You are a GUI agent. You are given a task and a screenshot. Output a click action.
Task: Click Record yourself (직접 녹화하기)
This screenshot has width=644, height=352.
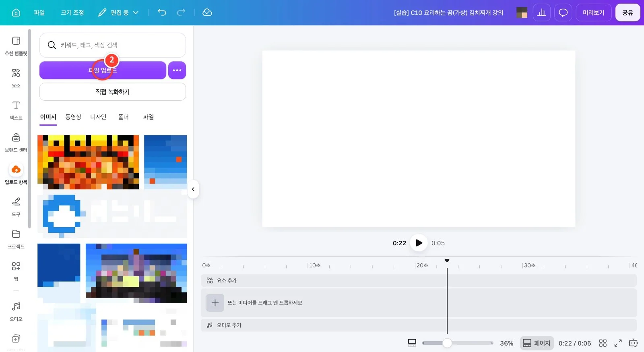pyautogui.click(x=113, y=92)
